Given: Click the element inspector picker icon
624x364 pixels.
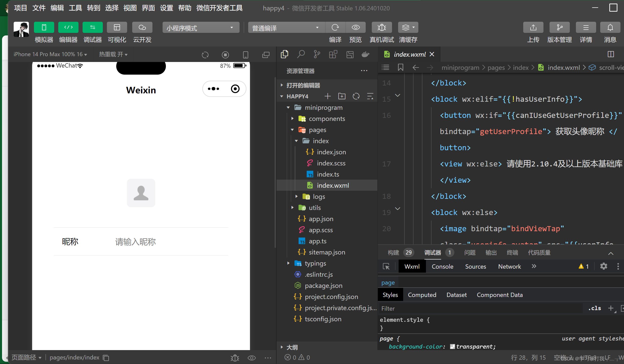Looking at the screenshot, I should coord(386,266).
